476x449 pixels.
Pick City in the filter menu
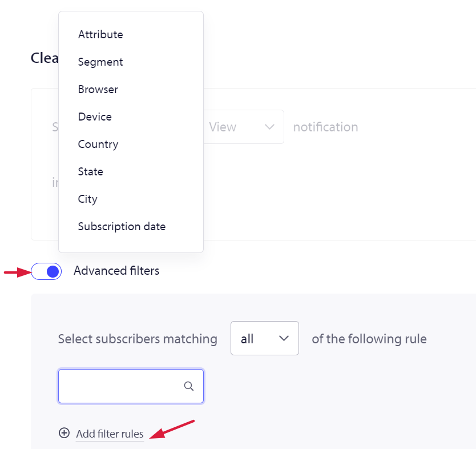pos(88,199)
